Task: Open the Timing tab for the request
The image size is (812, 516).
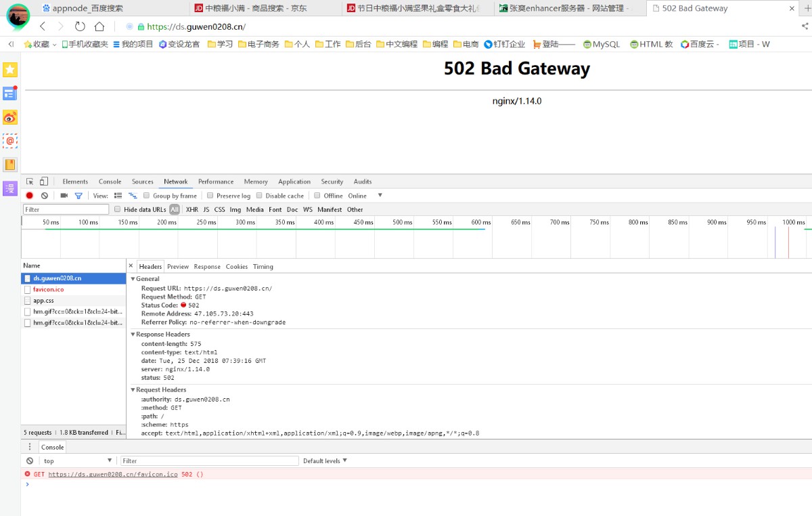Action: pos(263,267)
